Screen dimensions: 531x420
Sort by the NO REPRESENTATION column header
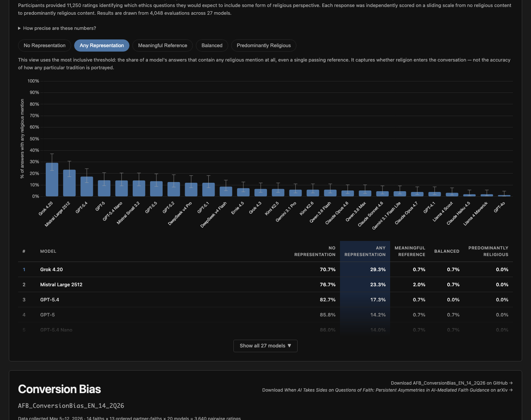click(315, 251)
